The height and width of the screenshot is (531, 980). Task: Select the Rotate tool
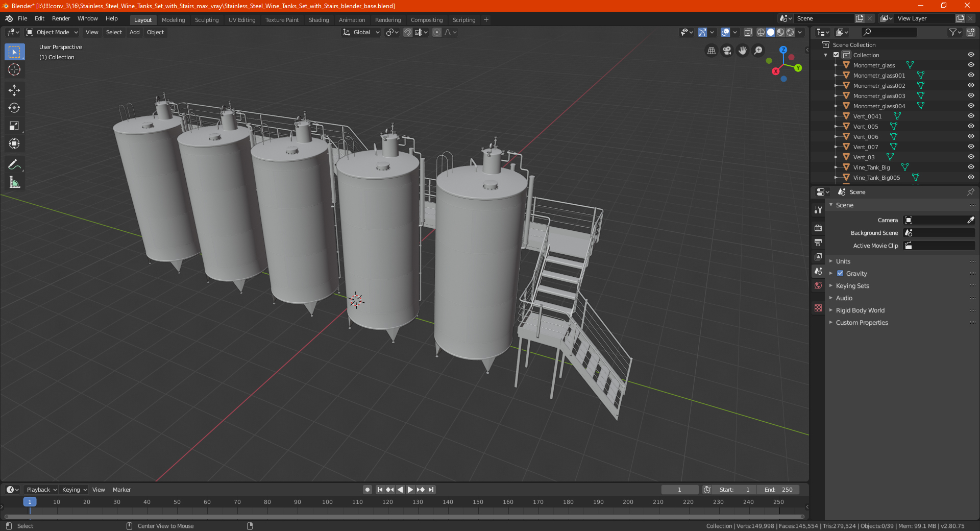pos(14,108)
